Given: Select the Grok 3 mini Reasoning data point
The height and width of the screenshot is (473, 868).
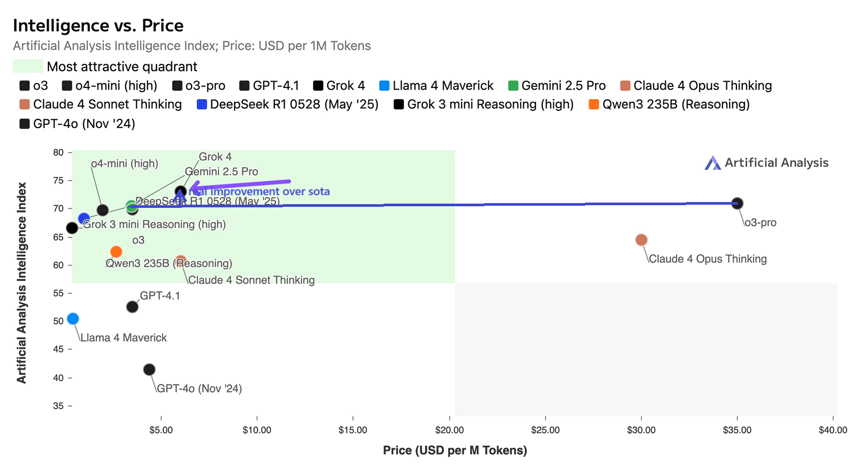Looking at the screenshot, I should (x=72, y=228).
